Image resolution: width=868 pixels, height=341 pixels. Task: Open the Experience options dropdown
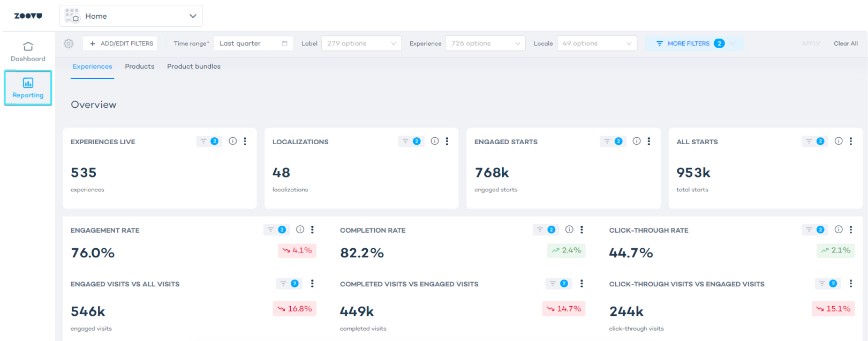point(486,43)
